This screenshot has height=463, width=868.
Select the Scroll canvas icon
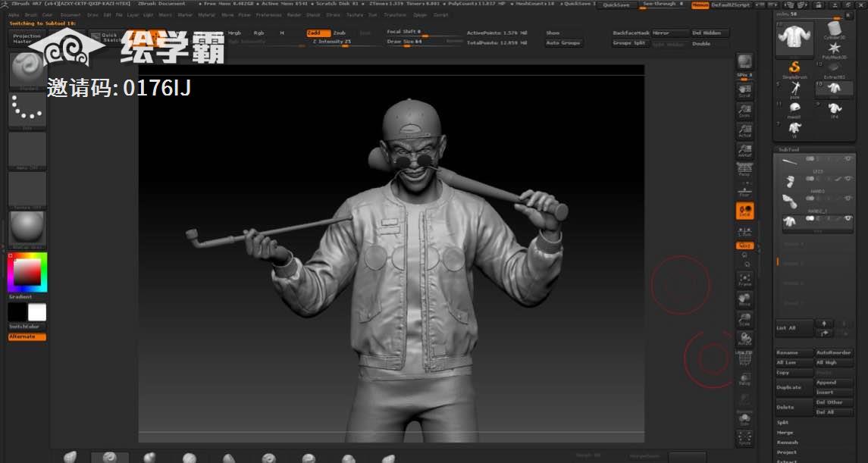pos(744,91)
